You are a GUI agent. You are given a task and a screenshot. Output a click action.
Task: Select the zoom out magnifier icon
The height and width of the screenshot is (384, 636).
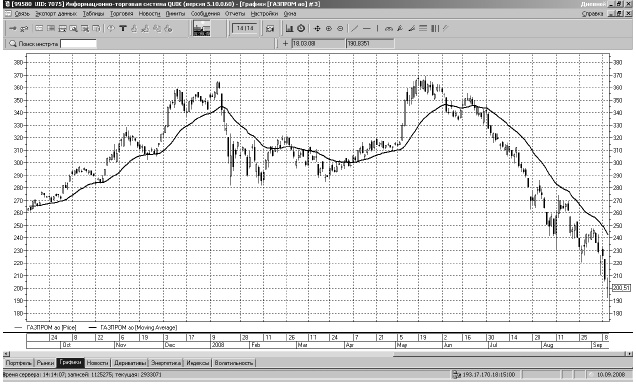tap(340, 28)
